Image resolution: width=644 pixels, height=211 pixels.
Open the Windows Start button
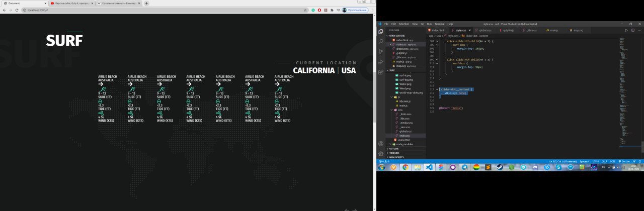[x=381, y=167]
